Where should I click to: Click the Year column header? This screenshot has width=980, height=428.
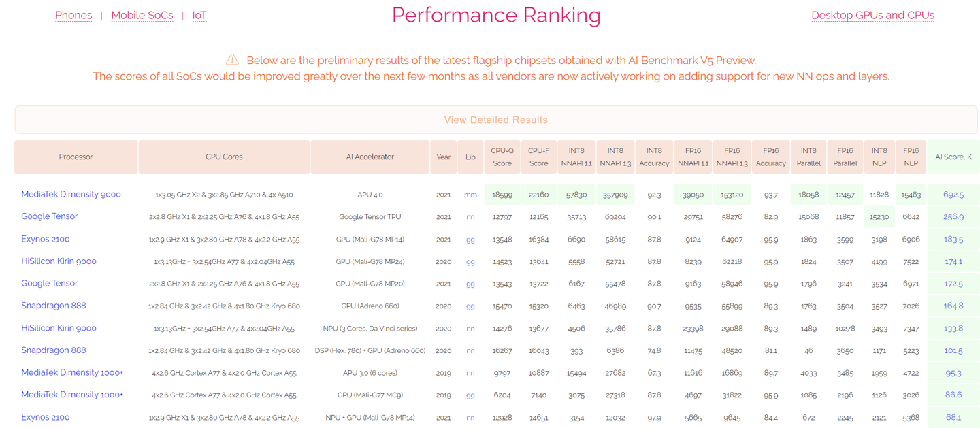pyautogui.click(x=443, y=157)
